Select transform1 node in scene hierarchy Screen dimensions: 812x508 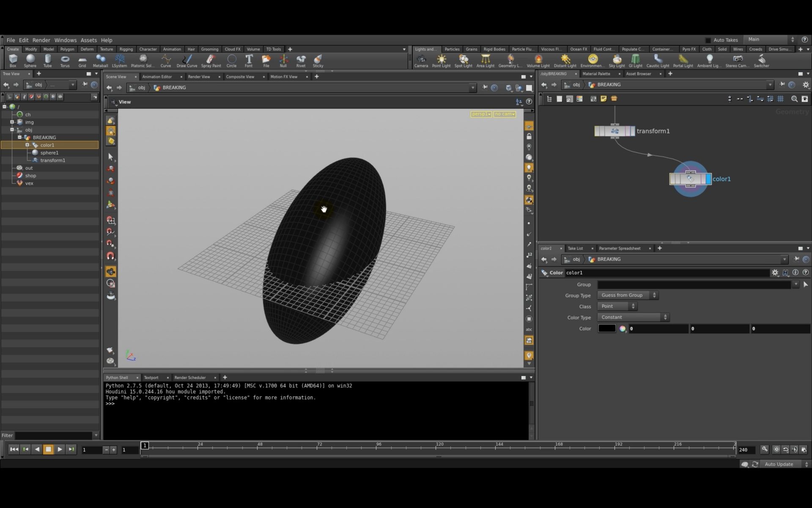pyautogui.click(x=52, y=160)
